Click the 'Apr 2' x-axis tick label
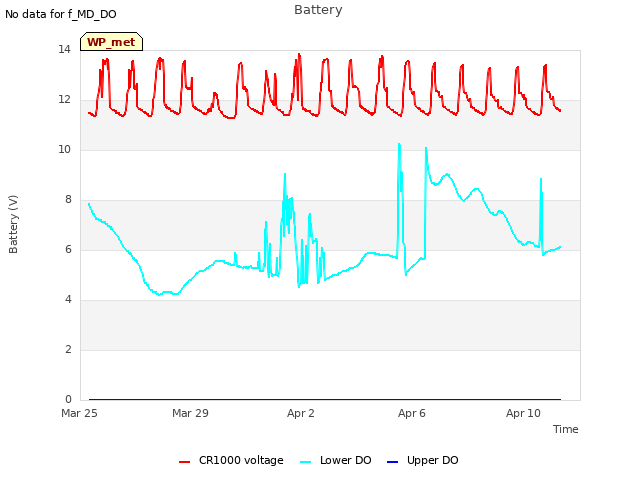This screenshot has height=480, width=640. click(301, 413)
